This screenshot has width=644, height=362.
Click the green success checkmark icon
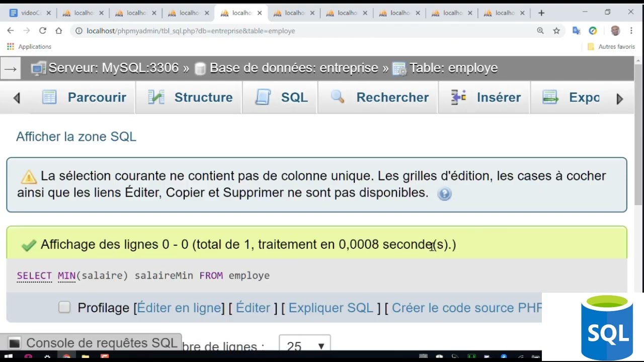[x=29, y=245]
